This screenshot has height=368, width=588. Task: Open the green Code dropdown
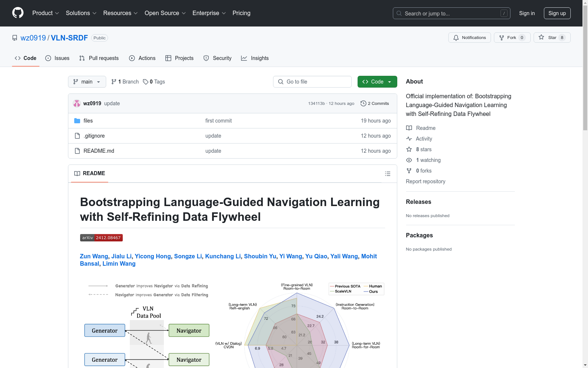[377, 82]
